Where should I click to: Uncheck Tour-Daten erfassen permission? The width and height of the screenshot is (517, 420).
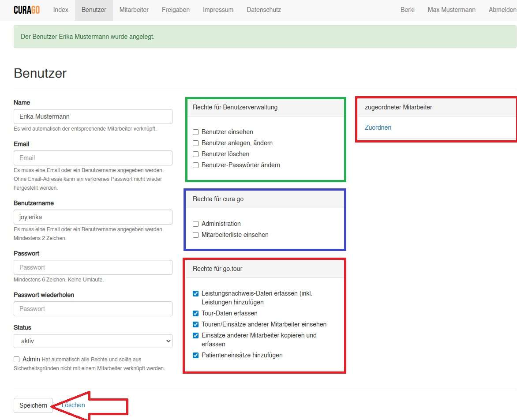pyautogui.click(x=196, y=313)
